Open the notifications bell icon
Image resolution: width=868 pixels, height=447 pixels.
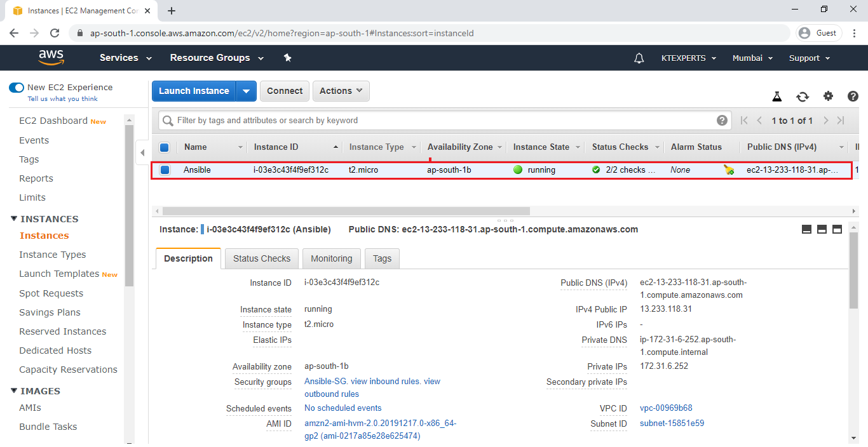pyautogui.click(x=638, y=58)
